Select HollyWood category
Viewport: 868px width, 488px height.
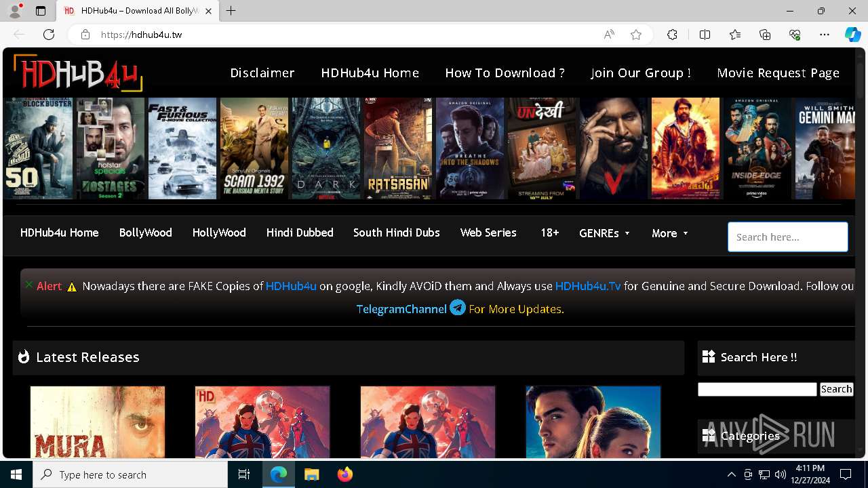pyautogui.click(x=219, y=232)
